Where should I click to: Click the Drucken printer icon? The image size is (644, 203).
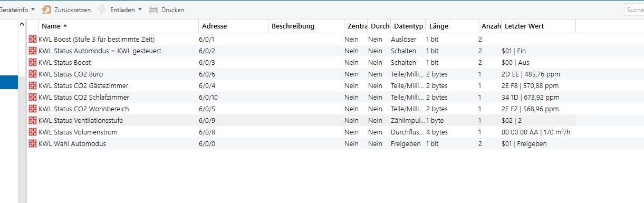153,9
